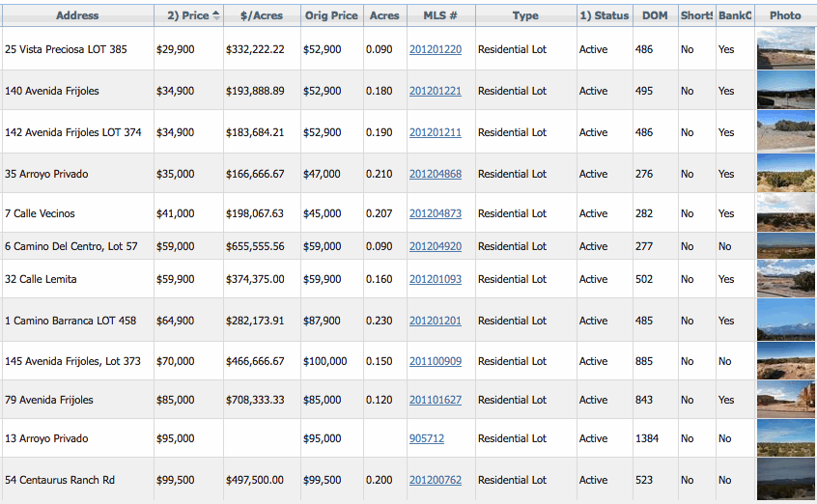View photo for 54 Centaurus Ranch Rd
This screenshot has height=504, width=817.
(786, 479)
